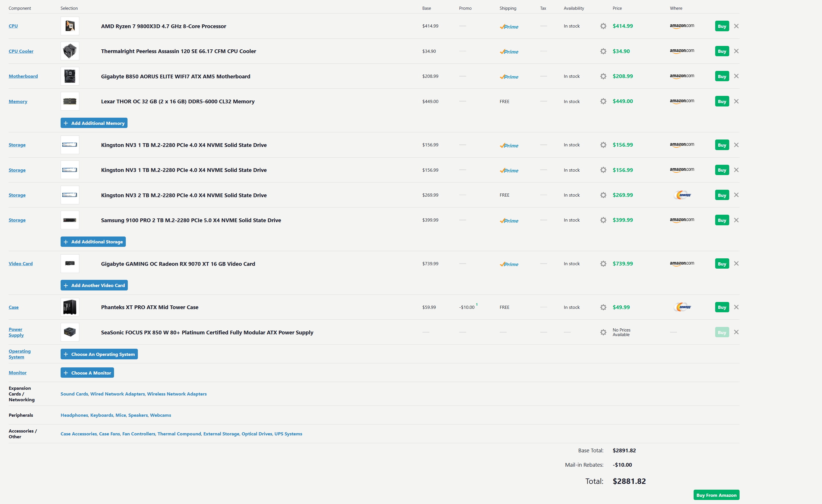Open the Thermalright cooler product thumbnail
Viewport: 822px width, 504px height.
tap(70, 51)
